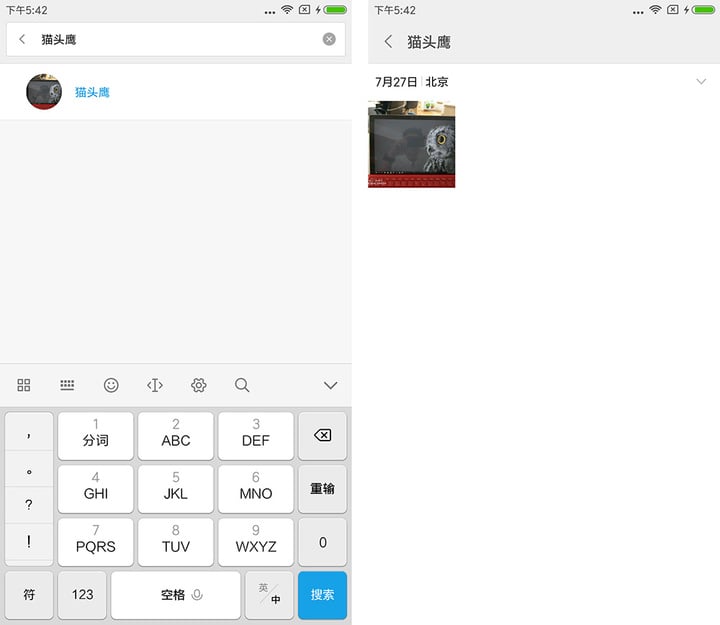Tap the battery indicator on the right screen
The image size is (720, 625).
[703, 10]
